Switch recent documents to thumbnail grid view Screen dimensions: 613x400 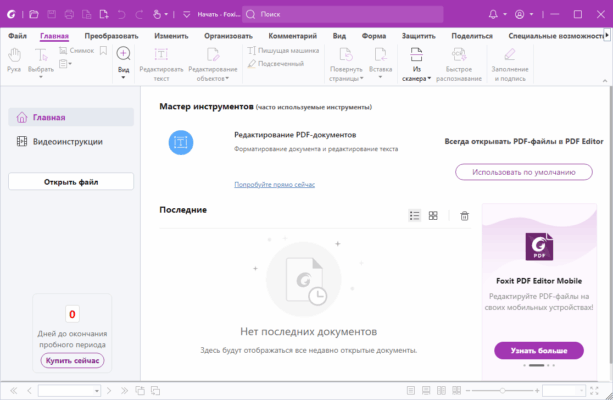pyautogui.click(x=433, y=215)
